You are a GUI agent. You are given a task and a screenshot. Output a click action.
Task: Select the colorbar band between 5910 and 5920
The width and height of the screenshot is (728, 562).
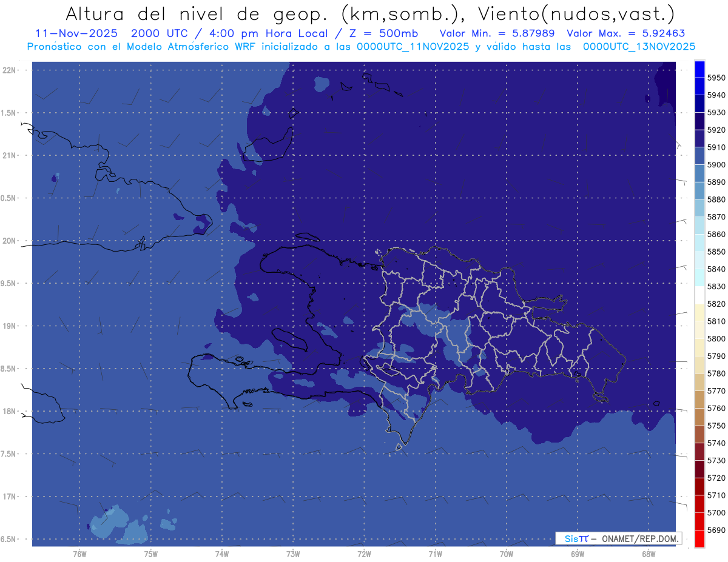tap(699, 139)
